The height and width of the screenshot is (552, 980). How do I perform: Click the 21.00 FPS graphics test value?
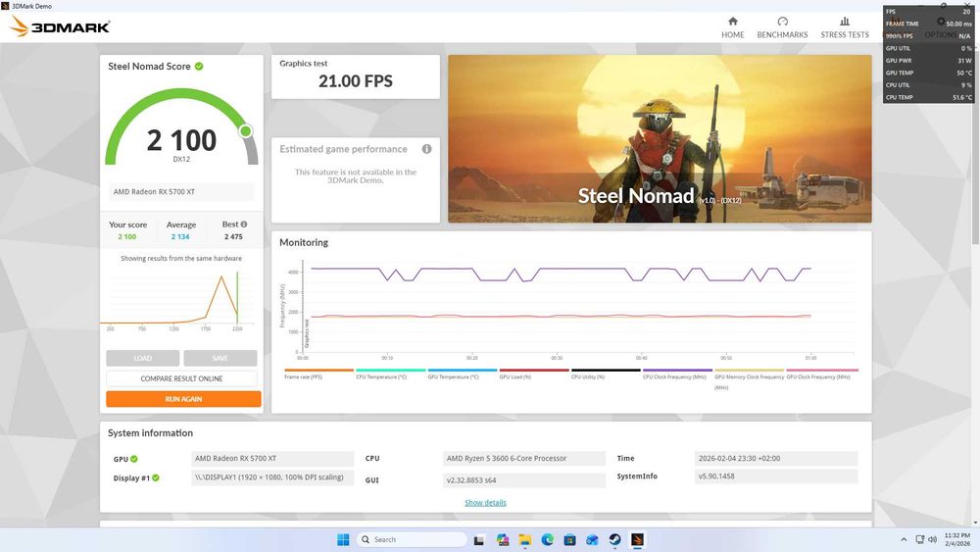coord(356,81)
